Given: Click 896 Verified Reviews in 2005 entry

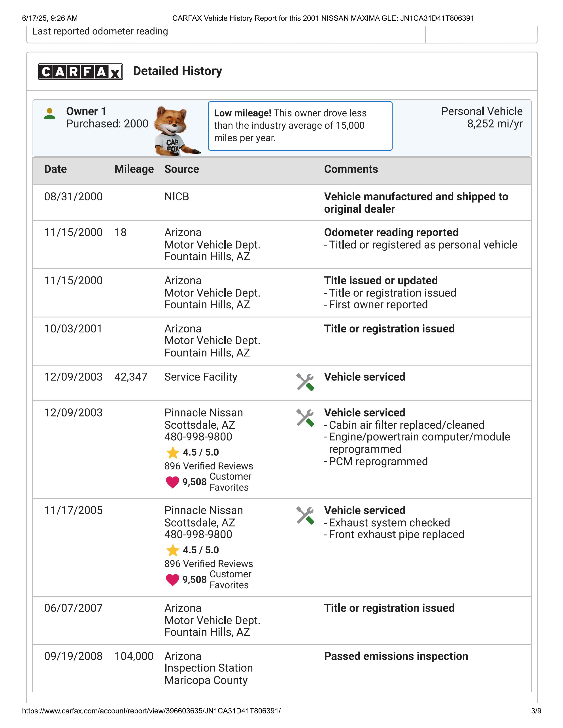Looking at the screenshot, I should click(208, 564).
